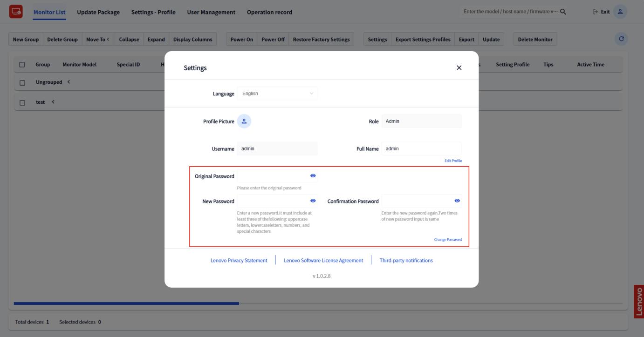
Task: Open the Lenovo Privacy Statement link
Action: [x=239, y=261]
